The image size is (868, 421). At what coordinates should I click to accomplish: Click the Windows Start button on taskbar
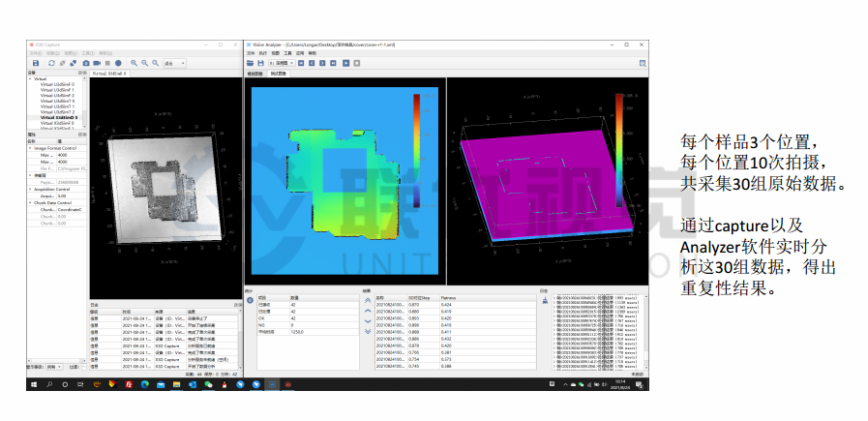pyautogui.click(x=33, y=384)
